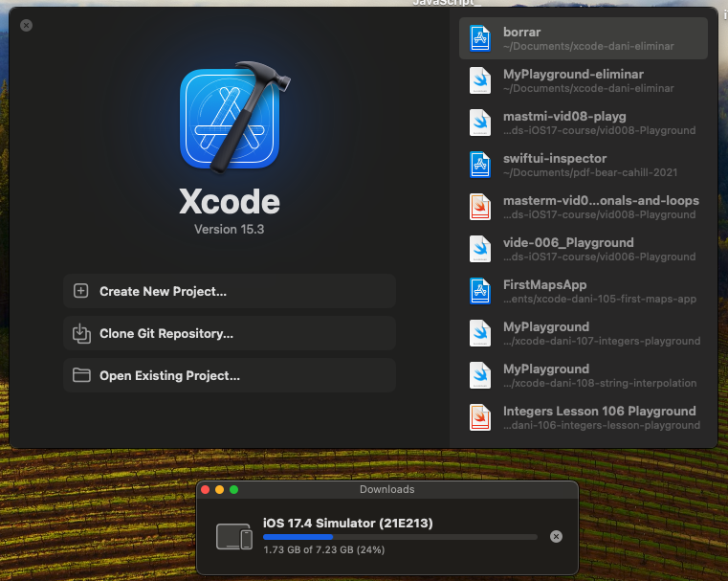
Task: Click the borrar project file icon
Action: click(480, 38)
